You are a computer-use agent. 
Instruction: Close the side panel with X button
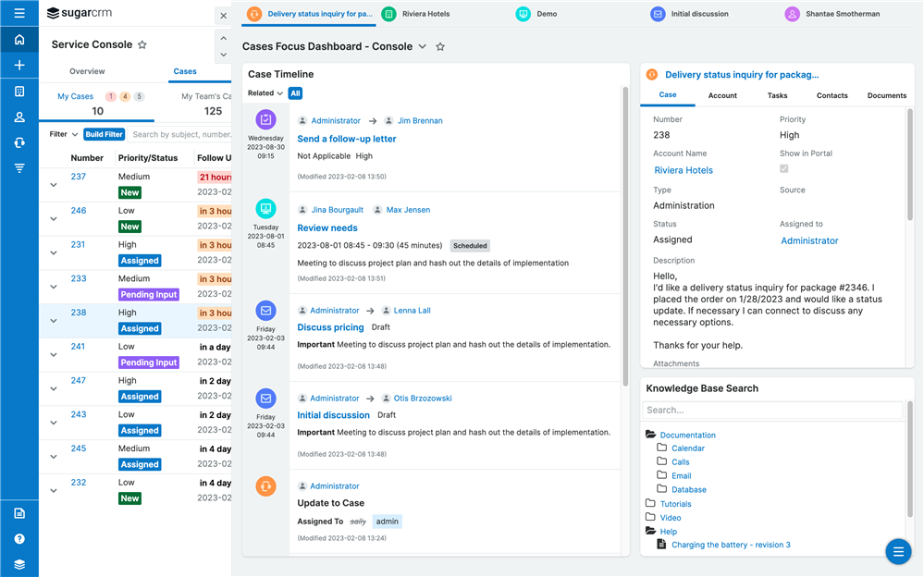[x=223, y=16]
